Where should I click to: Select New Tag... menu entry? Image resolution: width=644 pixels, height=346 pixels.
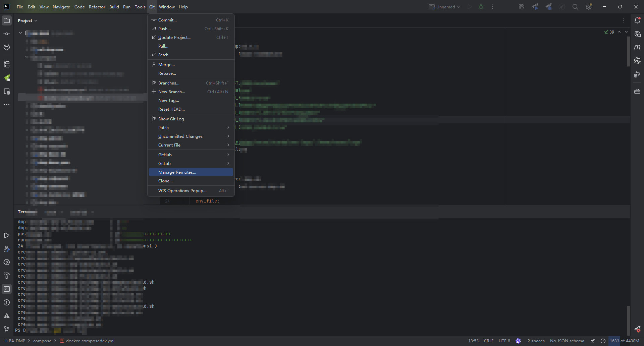pos(191,100)
